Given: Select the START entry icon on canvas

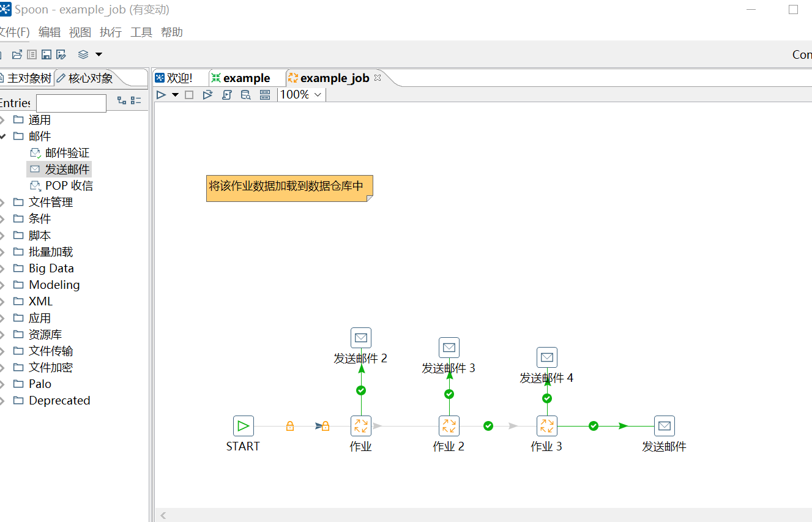Looking at the screenshot, I should click(x=243, y=426).
